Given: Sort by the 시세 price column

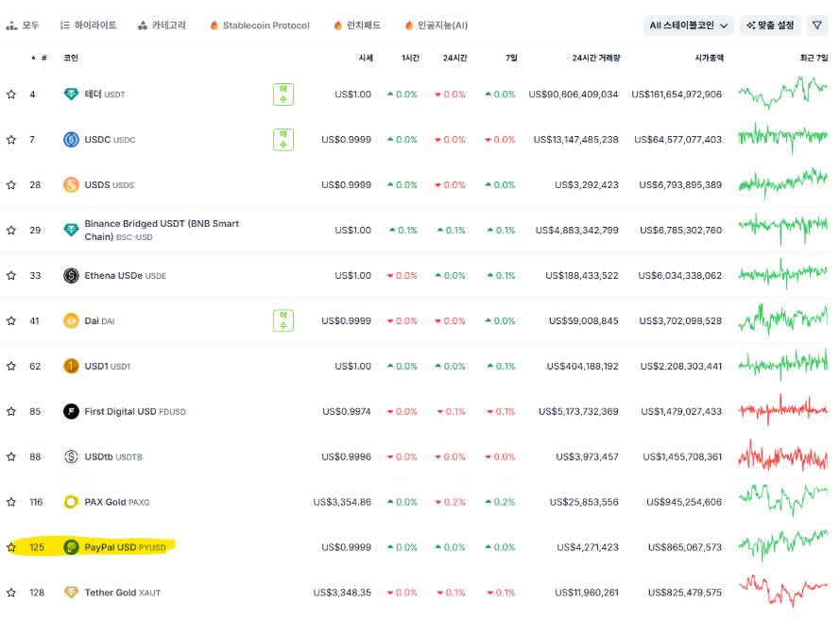Looking at the screenshot, I should tap(366, 58).
